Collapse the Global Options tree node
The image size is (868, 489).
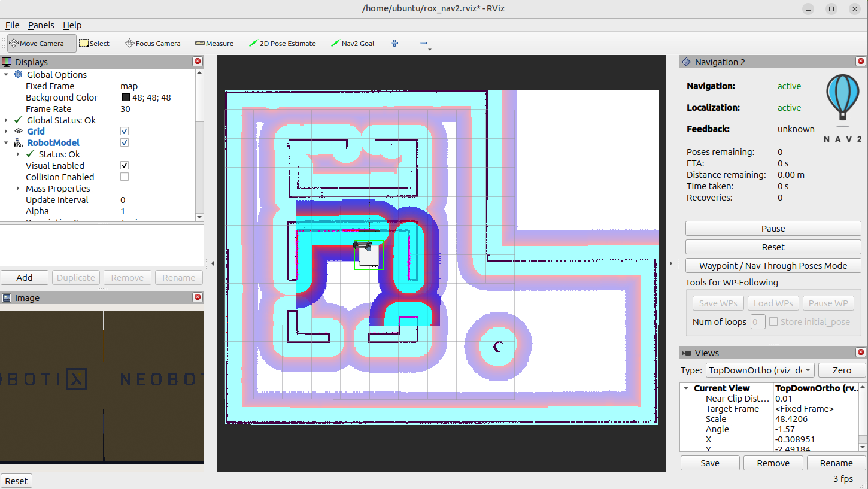[7, 74]
